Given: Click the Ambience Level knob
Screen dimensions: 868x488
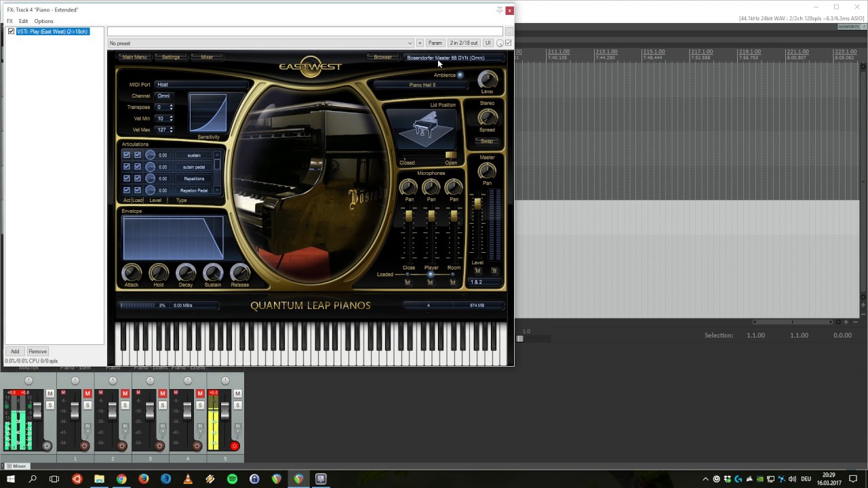Looking at the screenshot, I should [x=487, y=79].
